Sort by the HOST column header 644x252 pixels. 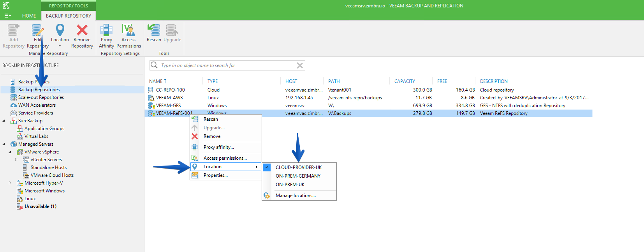coord(291,81)
